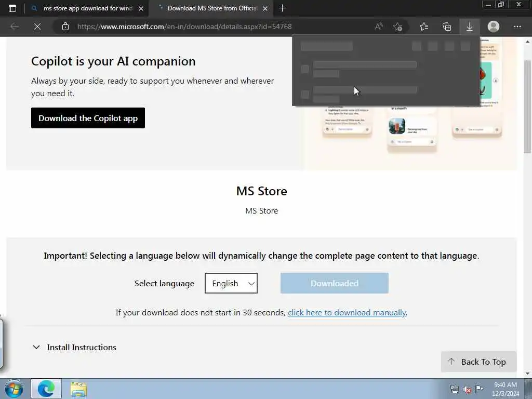Open the Collections icon
The height and width of the screenshot is (399, 532).
pos(447,26)
